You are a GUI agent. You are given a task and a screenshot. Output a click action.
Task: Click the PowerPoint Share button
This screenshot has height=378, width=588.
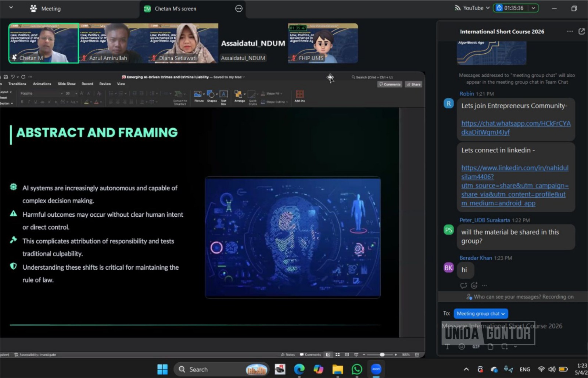pyautogui.click(x=413, y=84)
